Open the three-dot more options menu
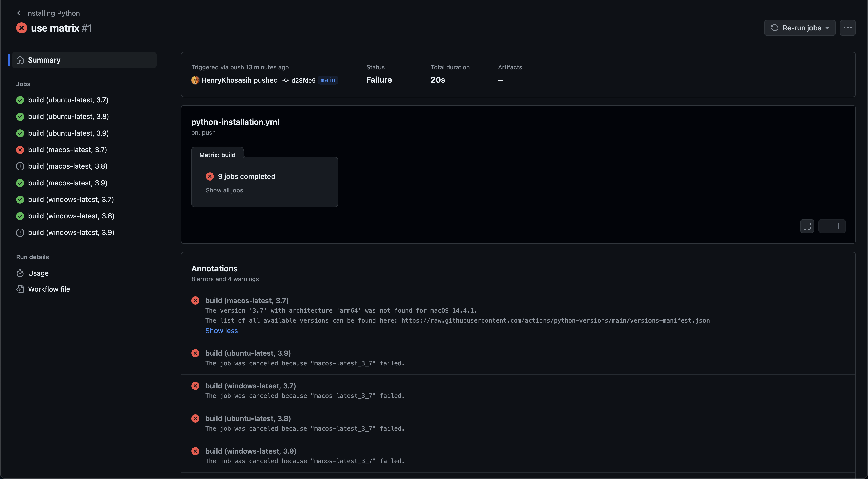The height and width of the screenshot is (479, 868). point(847,28)
